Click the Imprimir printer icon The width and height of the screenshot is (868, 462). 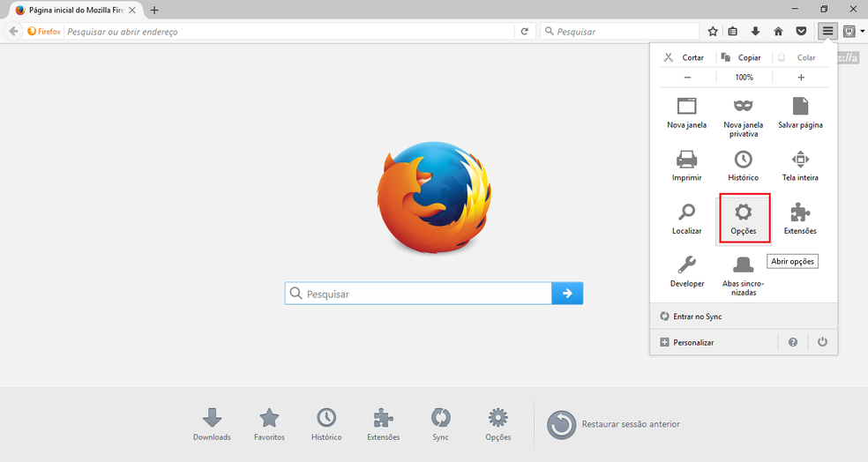(x=686, y=160)
